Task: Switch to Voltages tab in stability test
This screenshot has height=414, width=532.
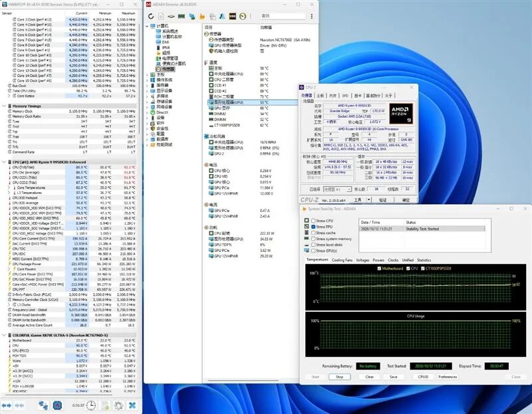Action: coord(362,260)
